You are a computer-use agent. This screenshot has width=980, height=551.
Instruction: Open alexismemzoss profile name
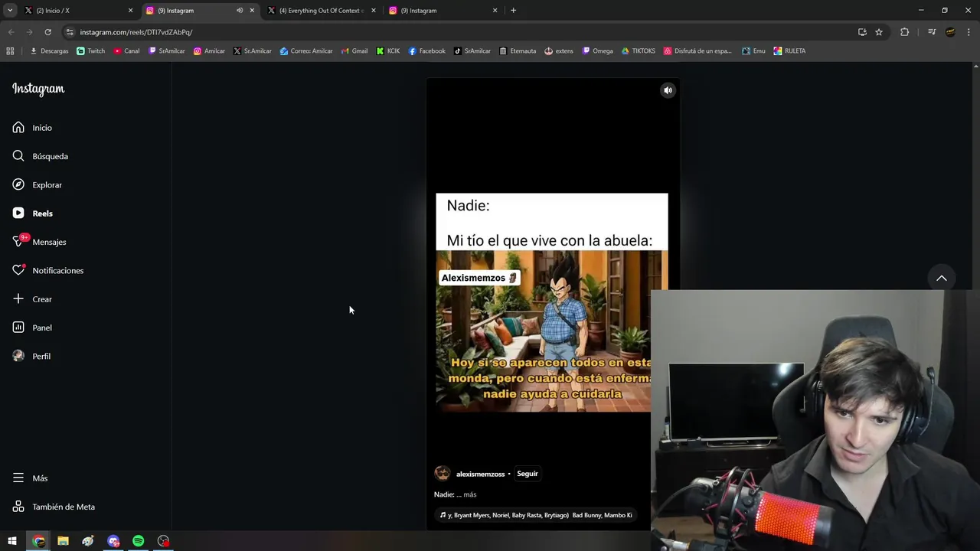click(480, 474)
